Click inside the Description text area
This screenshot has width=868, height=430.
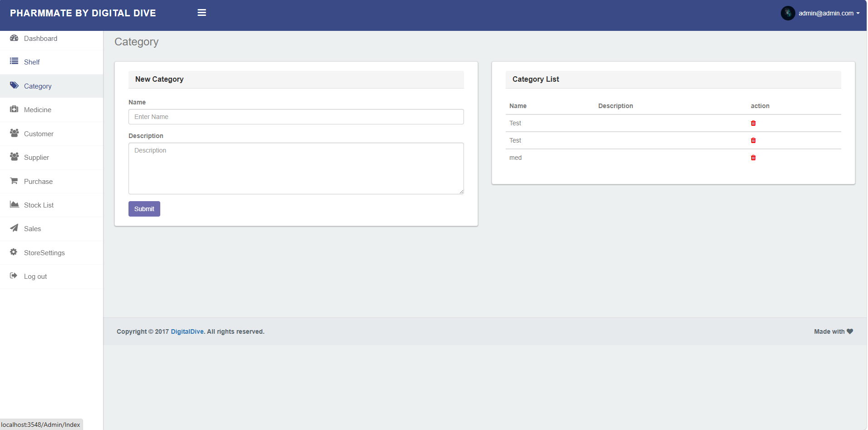click(296, 168)
